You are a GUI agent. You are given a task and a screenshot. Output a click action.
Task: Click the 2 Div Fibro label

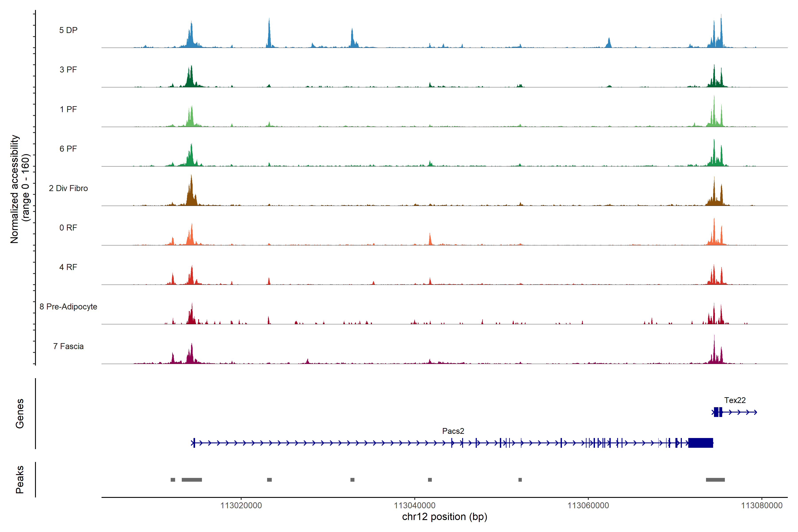[x=68, y=188]
